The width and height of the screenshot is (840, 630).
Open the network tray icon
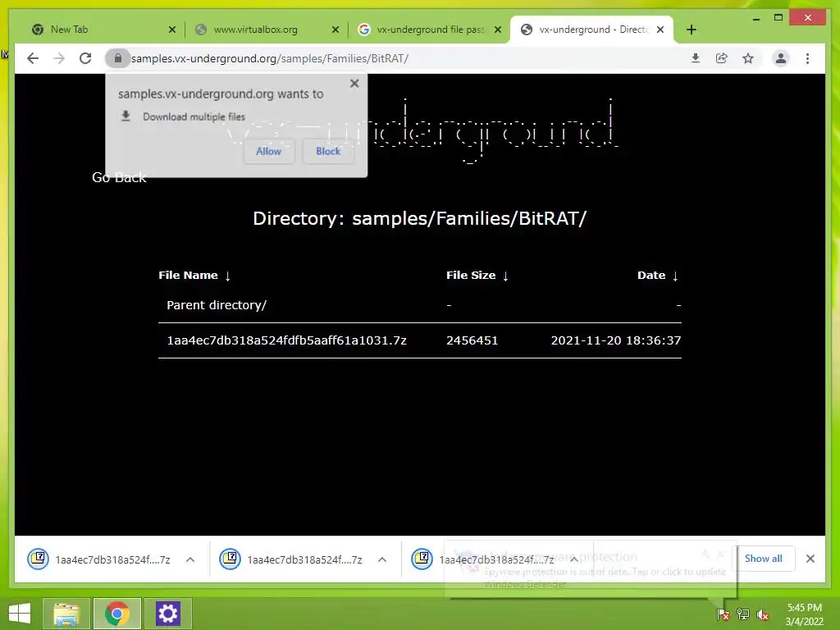click(x=743, y=614)
